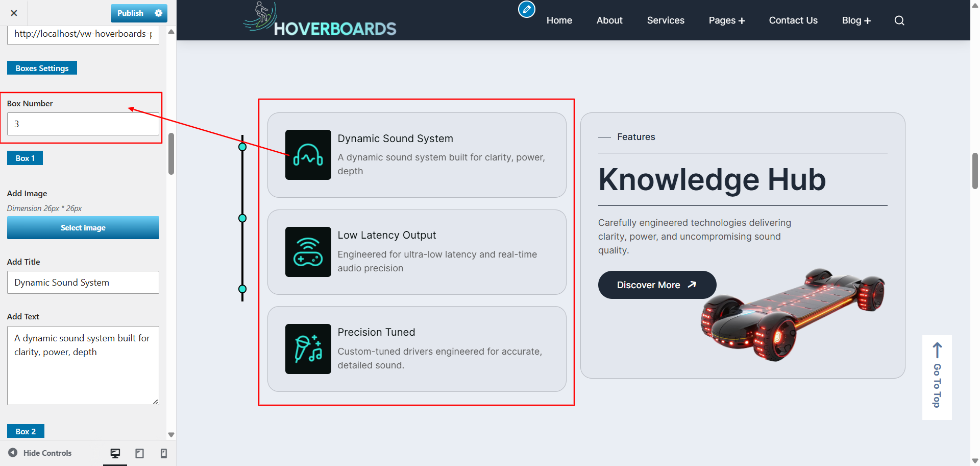Open the Contact Us menu item

point(793,20)
